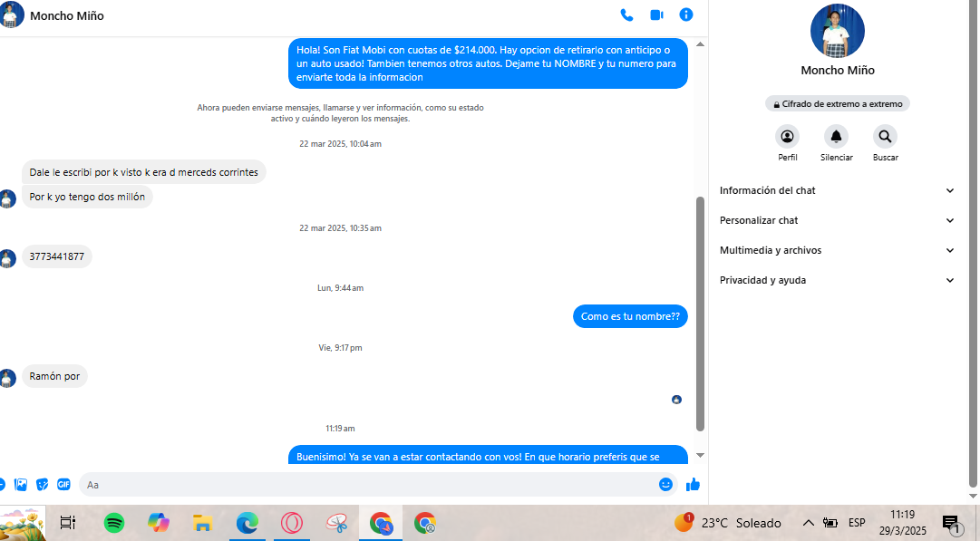
Task: Start a voice call with Moncho Miño
Action: [626, 15]
